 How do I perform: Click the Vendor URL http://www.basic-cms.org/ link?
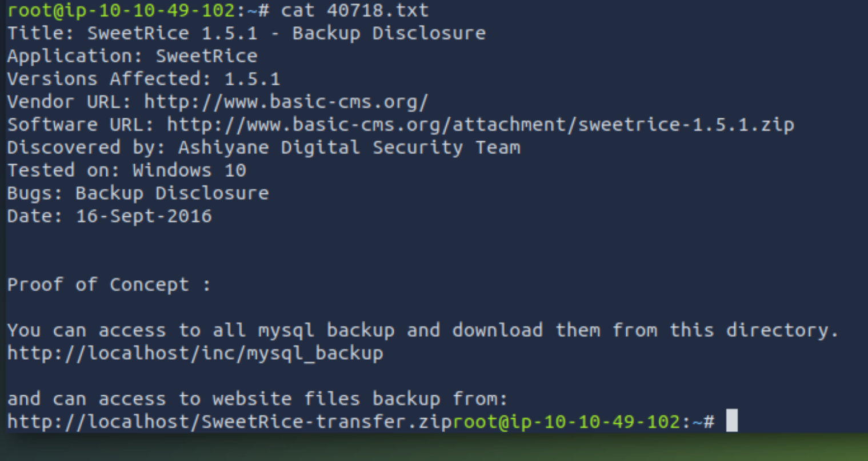(x=286, y=102)
